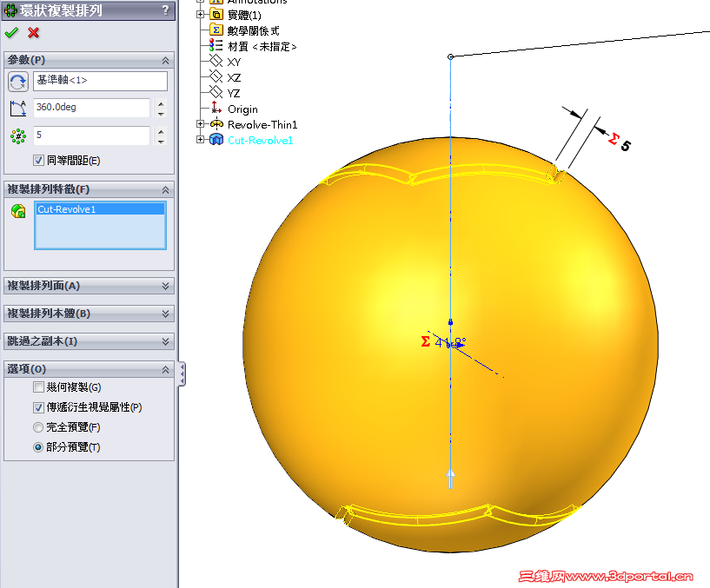This screenshot has height=588, width=710.
Task: Collapse the 參數(P) section
Action: point(165,60)
